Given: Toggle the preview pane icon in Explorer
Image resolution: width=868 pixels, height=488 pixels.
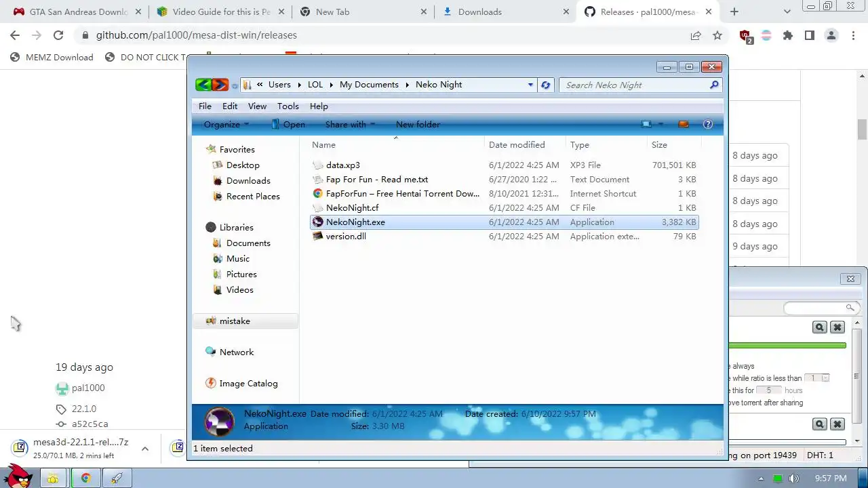Looking at the screenshot, I should point(684,124).
